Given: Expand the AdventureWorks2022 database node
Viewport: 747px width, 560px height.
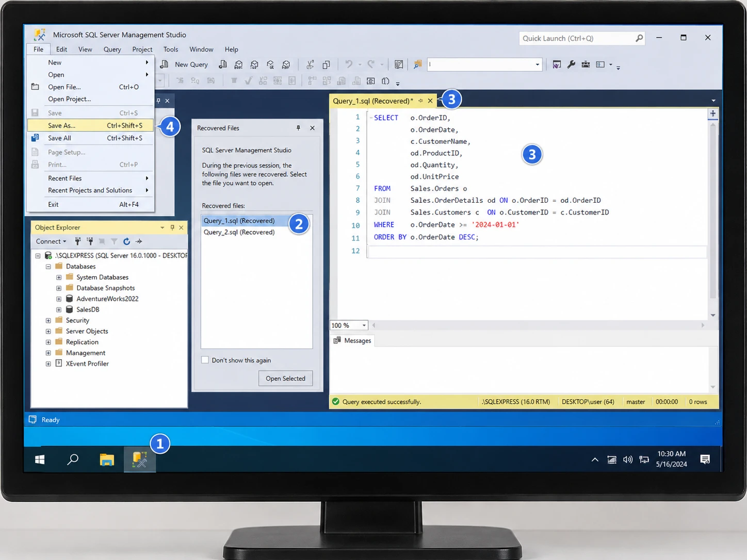Looking at the screenshot, I should tap(59, 299).
